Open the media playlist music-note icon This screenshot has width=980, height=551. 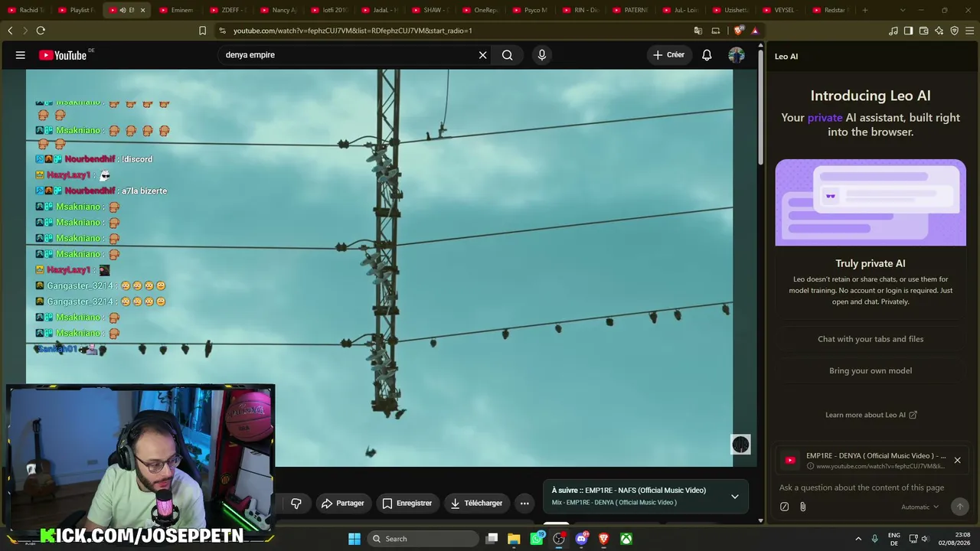pyautogui.click(x=893, y=31)
